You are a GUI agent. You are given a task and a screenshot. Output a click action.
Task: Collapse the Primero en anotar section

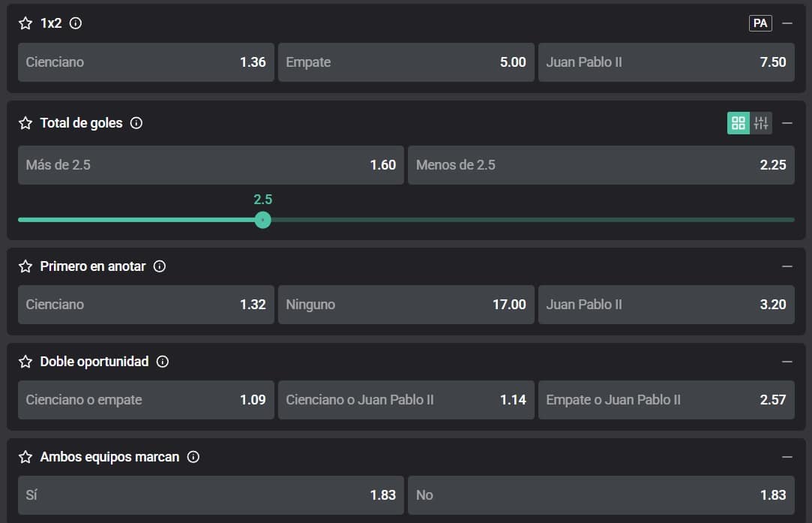[787, 266]
